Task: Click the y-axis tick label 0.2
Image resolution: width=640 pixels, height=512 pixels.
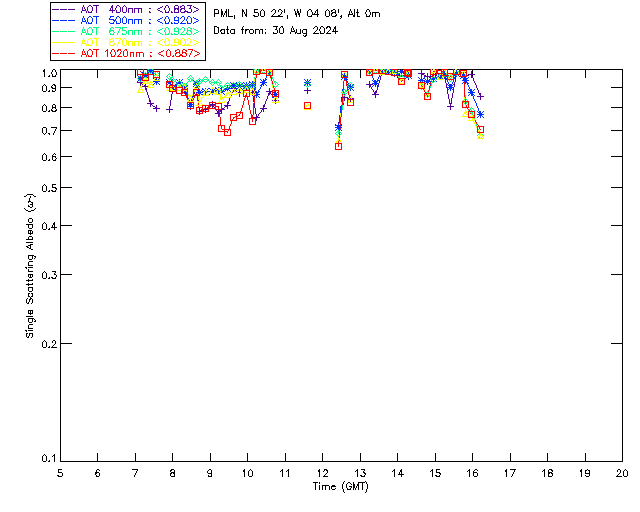Action: pos(49,344)
